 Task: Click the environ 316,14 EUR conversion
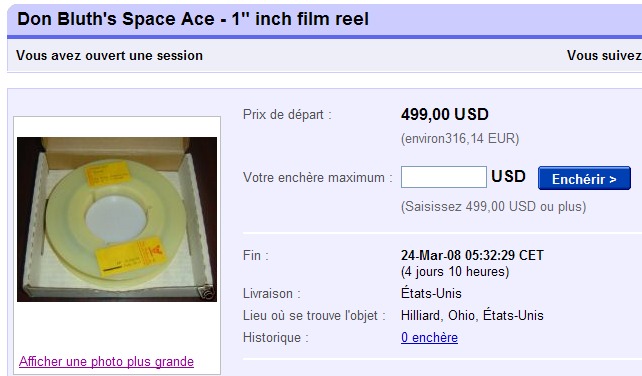coord(460,138)
